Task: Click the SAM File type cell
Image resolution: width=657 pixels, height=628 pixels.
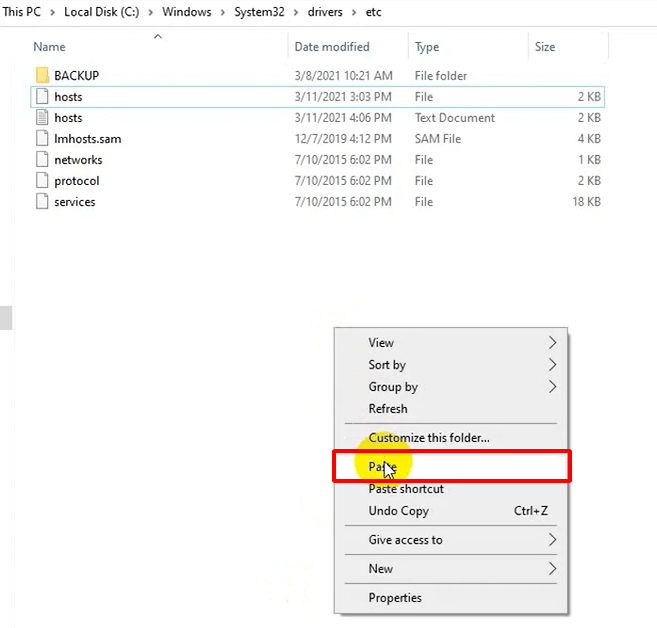Action: point(437,139)
